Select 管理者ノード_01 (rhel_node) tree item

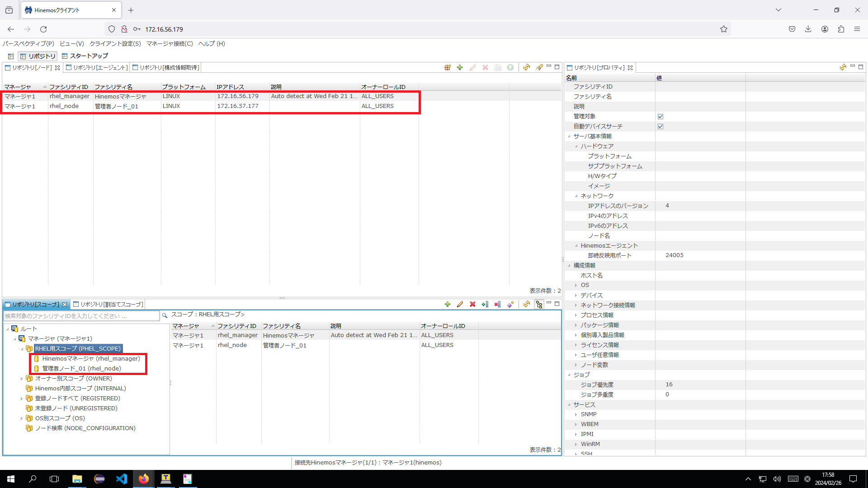click(x=81, y=369)
